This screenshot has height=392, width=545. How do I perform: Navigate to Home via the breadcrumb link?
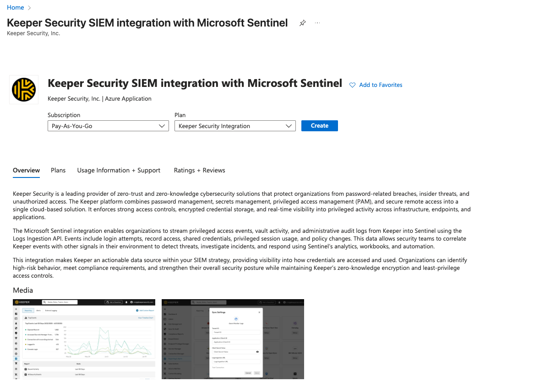coord(15,8)
